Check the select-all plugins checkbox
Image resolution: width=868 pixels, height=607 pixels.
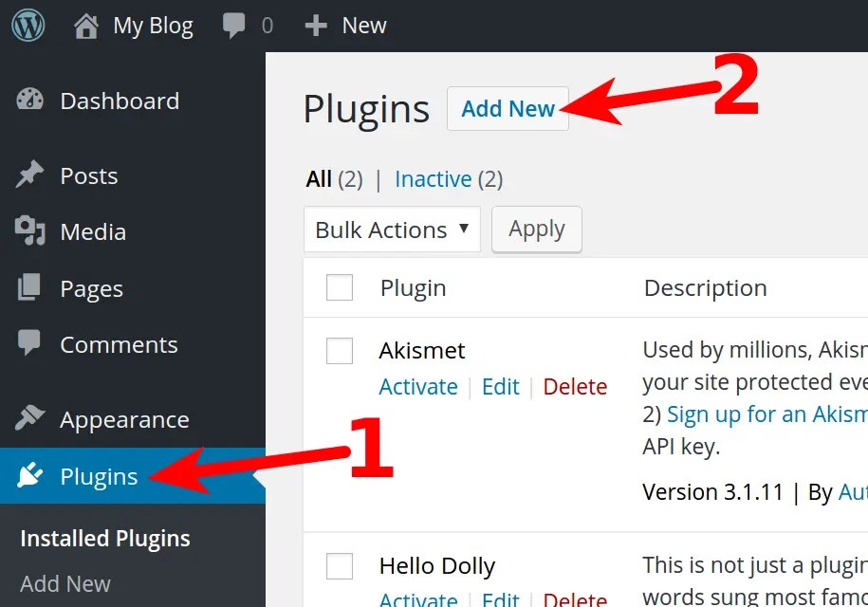click(x=339, y=288)
